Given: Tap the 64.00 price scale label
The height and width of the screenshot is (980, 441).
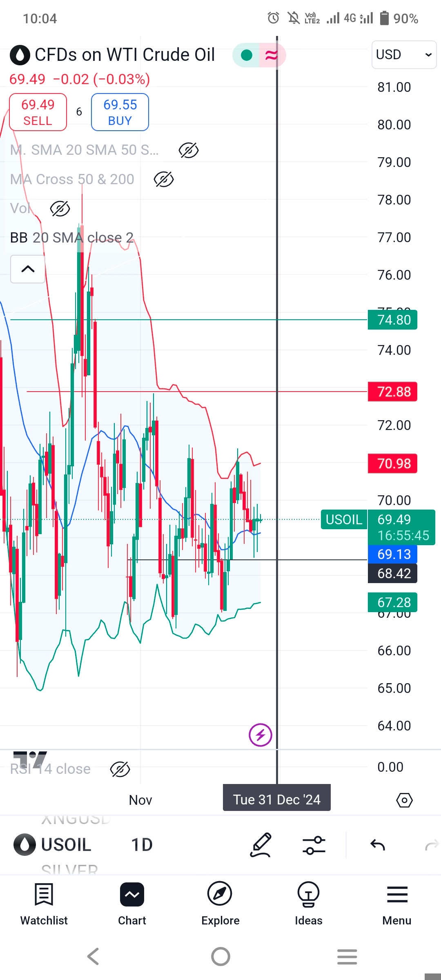Looking at the screenshot, I should pyautogui.click(x=394, y=726).
